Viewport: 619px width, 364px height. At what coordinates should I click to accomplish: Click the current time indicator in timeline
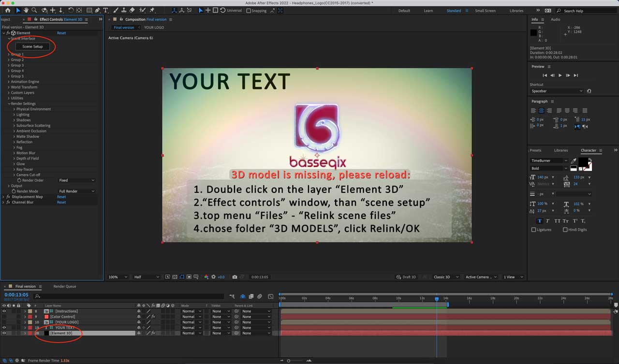coord(437,299)
